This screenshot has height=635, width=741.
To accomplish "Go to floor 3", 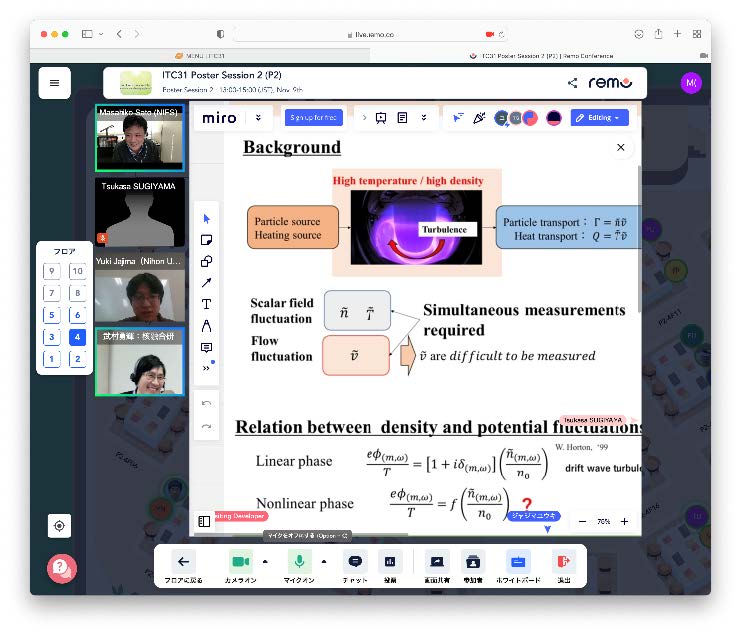I will (52, 337).
